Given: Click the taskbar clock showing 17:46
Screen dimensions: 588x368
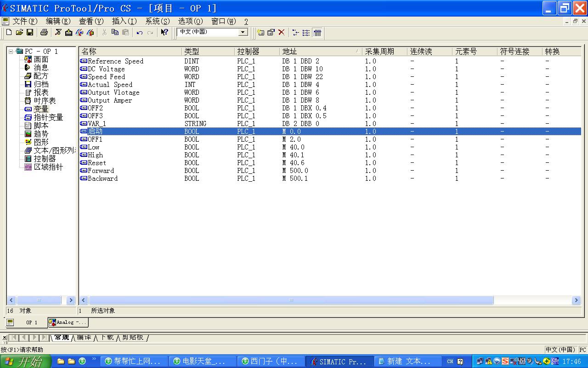Looking at the screenshot, I should [571, 362].
